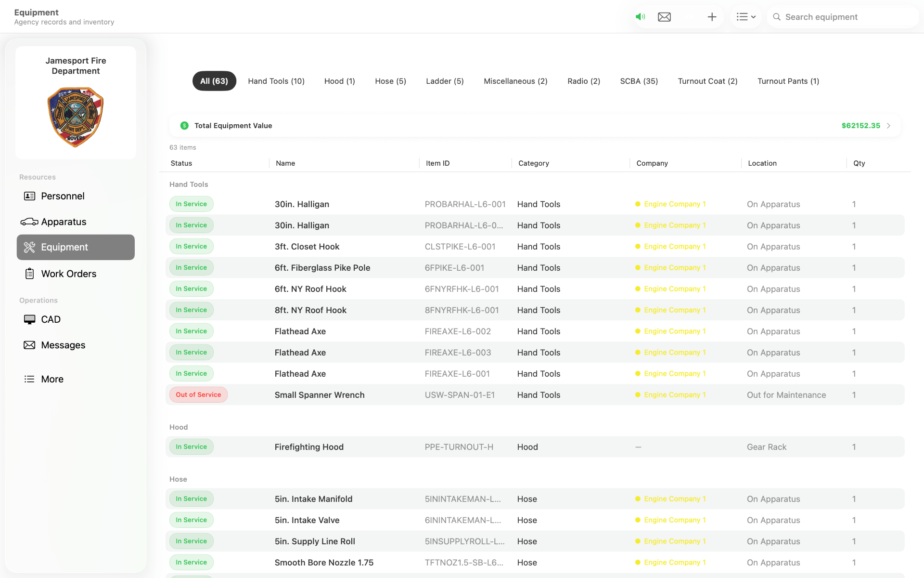Click Gear Rack location cell
This screenshot has width=924, height=578.
tap(767, 447)
